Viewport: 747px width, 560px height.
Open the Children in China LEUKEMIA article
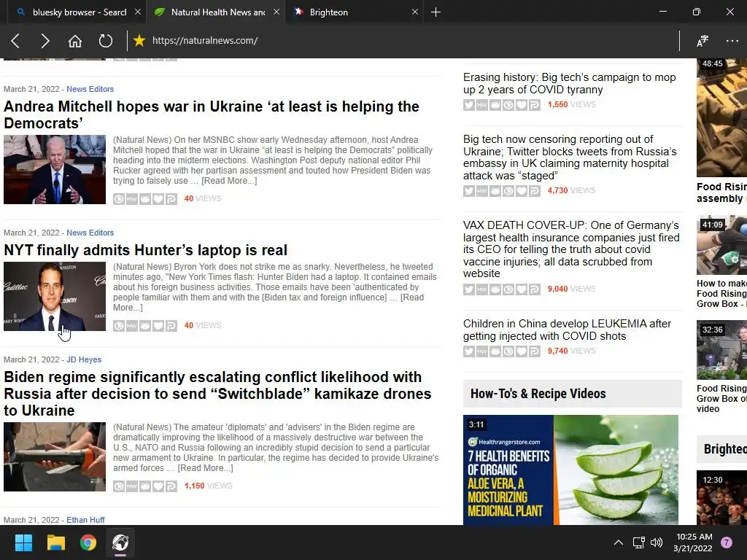(567, 330)
